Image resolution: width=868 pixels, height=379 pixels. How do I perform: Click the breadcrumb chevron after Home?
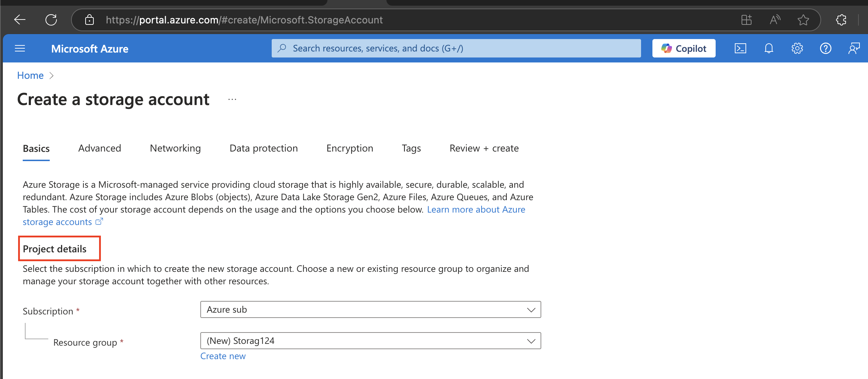click(51, 76)
